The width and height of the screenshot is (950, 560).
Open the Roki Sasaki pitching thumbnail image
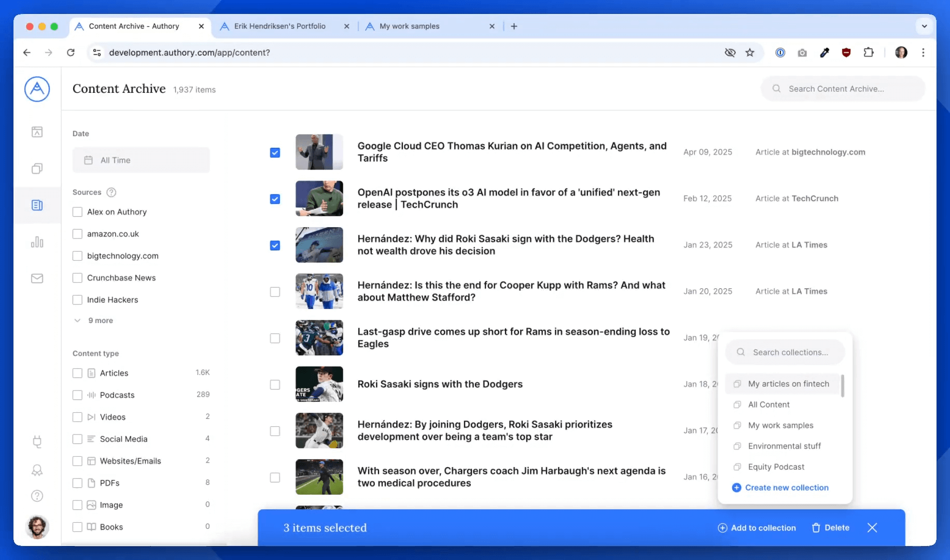[319, 431]
